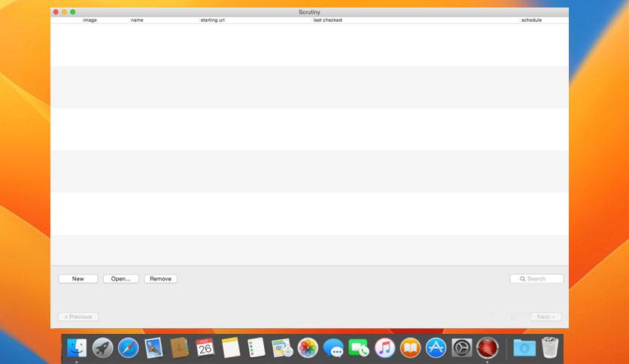Open App Store icon in dock
Viewport: 629px width, 364px height.
coord(436,347)
